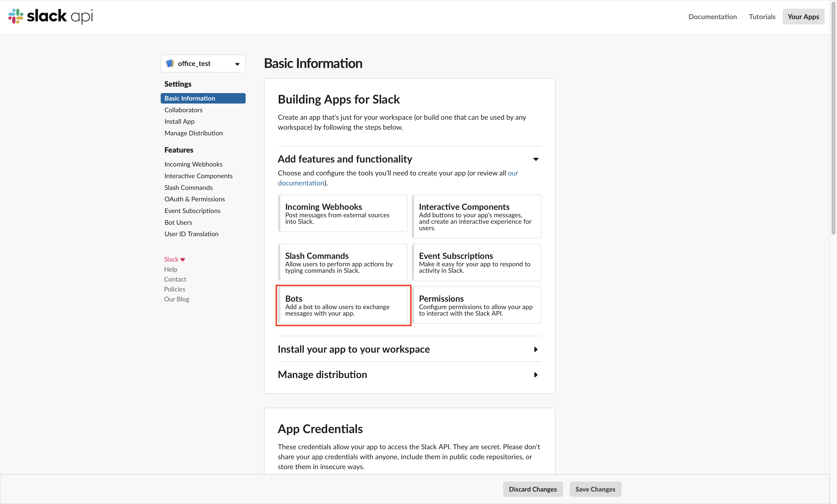This screenshot has width=837, height=504.
Task: Open Slash Commands sidebar link
Action: [x=189, y=188]
